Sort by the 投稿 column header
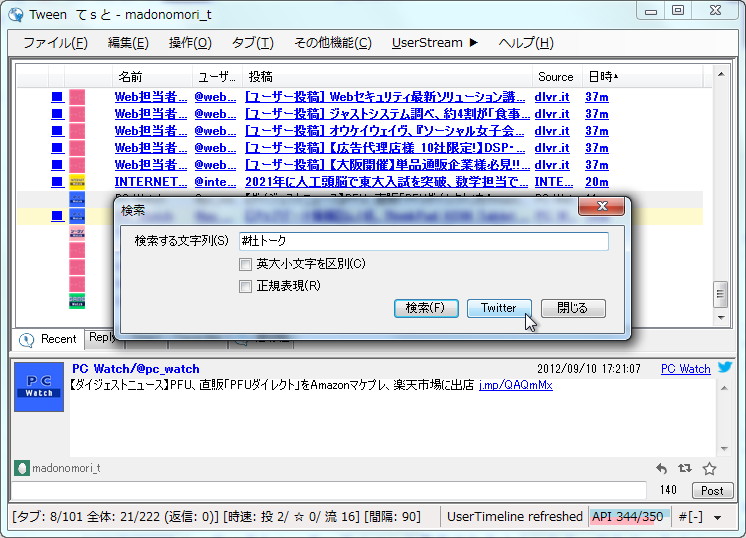Image resolution: width=746 pixels, height=538 pixels. (x=387, y=77)
